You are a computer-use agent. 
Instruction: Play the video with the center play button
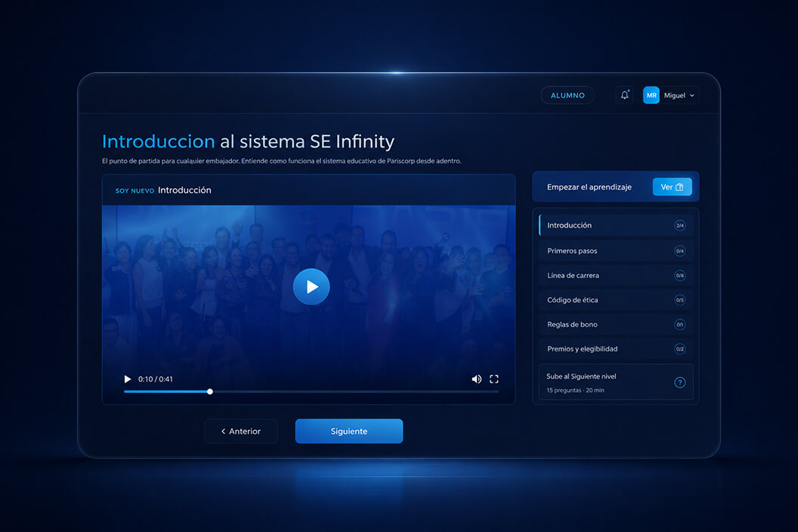coord(311,286)
